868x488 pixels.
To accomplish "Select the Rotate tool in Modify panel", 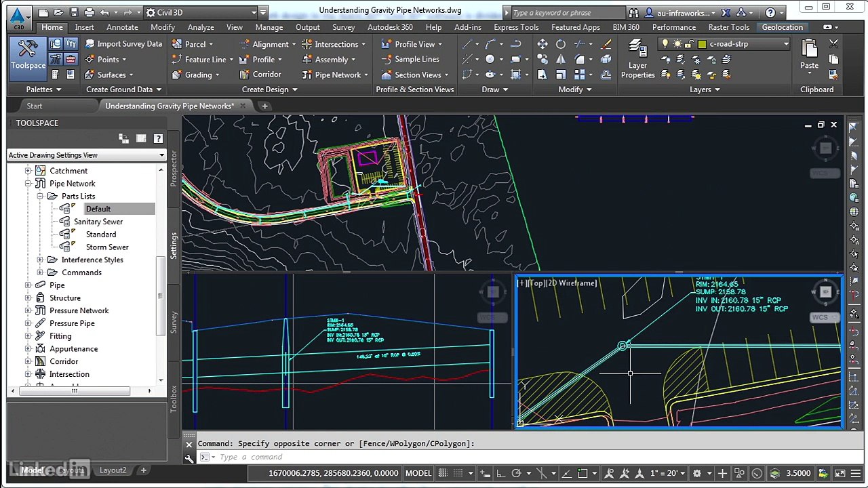I will click(x=560, y=44).
